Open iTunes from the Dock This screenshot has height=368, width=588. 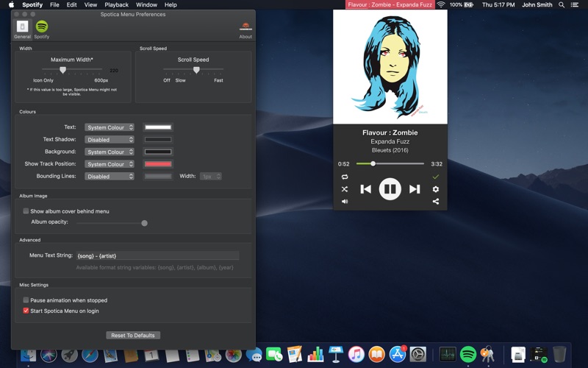point(356,354)
